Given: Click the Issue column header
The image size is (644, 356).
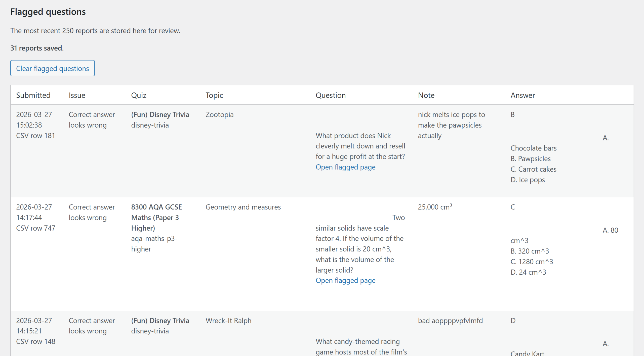Looking at the screenshot, I should pos(77,95).
